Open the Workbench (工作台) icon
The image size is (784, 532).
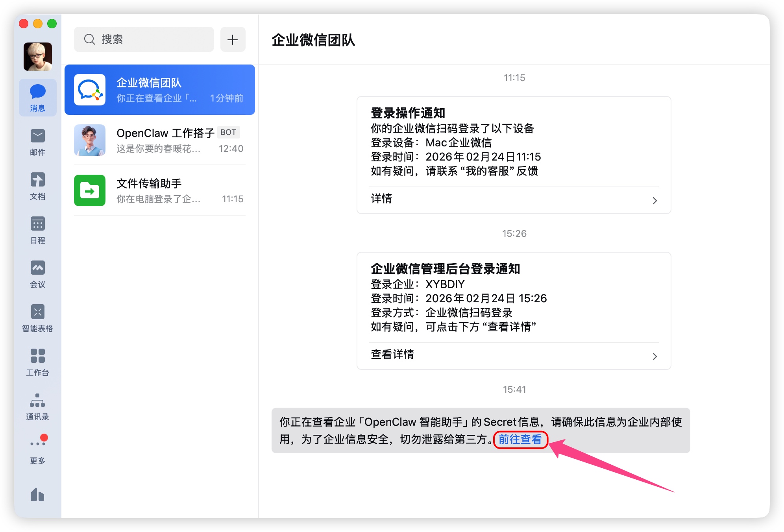point(37,357)
